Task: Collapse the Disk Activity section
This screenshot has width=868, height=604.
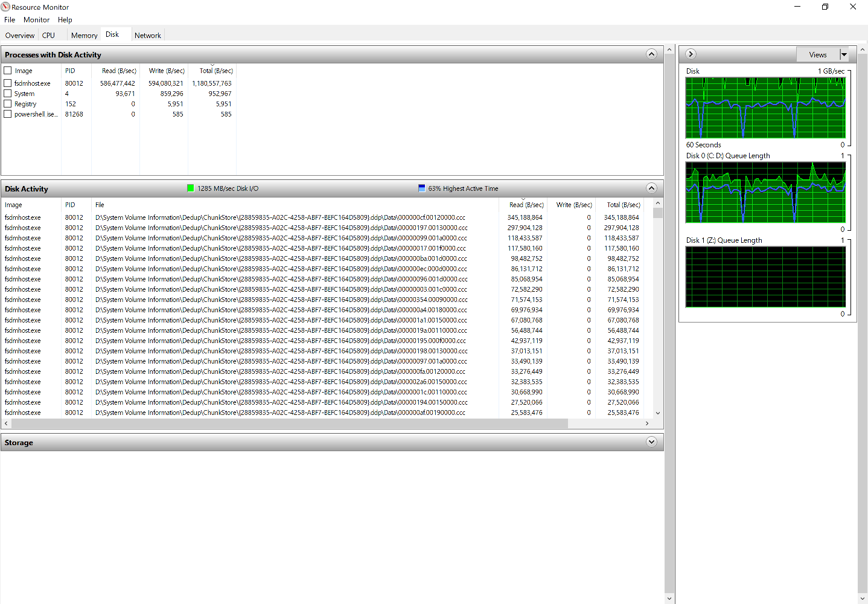Action: (x=651, y=188)
